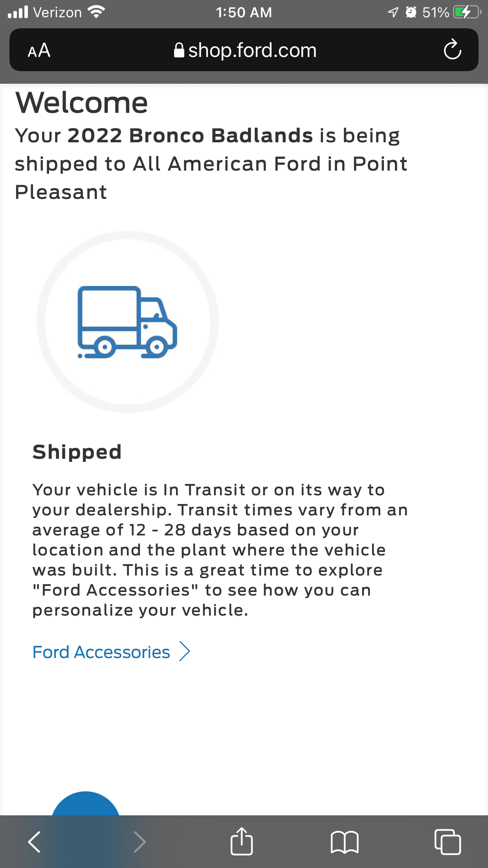Screen dimensions: 488x868
Task: Tap the 1:50 AM clock in status bar
Action: point(244,12)
